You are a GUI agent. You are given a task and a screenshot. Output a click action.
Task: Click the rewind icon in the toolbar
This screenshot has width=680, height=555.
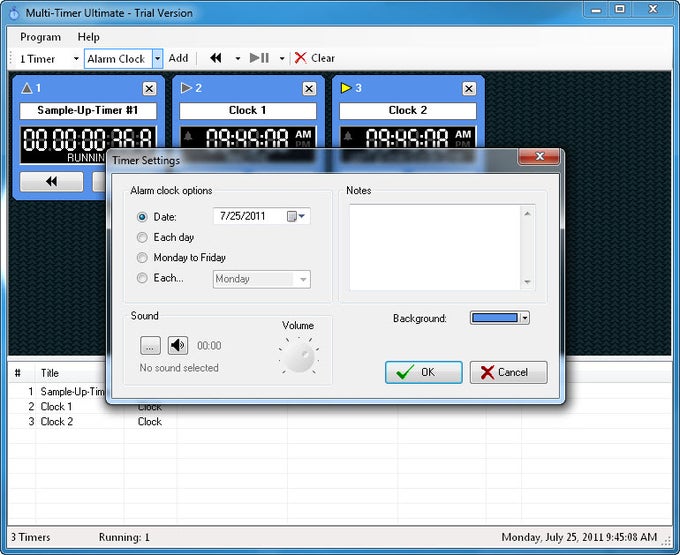(x=216, y=58)
